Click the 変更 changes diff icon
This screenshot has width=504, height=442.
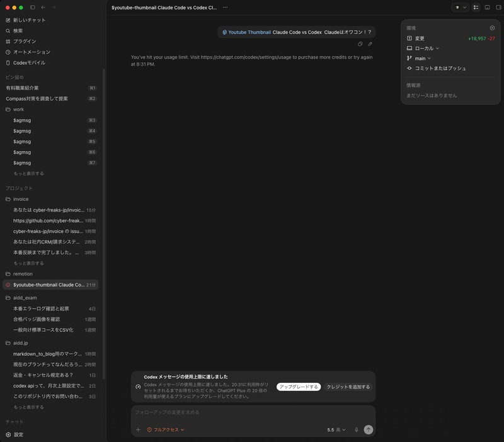pyautogui.click(x=409, y=38)
